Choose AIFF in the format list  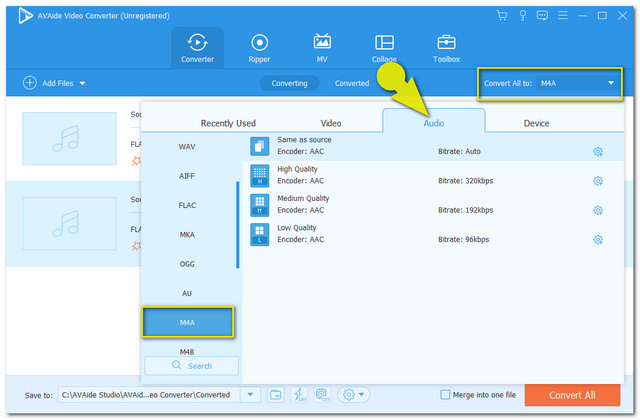point(187,176)
